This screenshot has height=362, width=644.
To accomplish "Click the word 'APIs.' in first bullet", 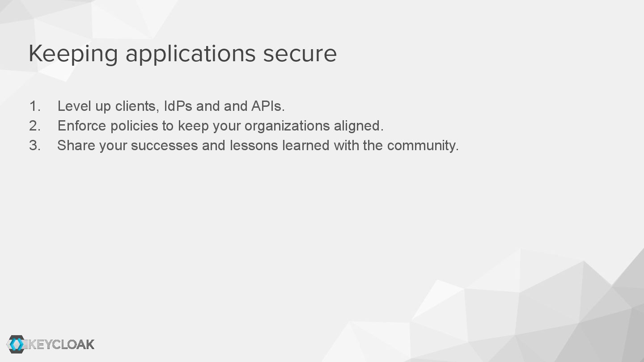I will tap(268, 106).
